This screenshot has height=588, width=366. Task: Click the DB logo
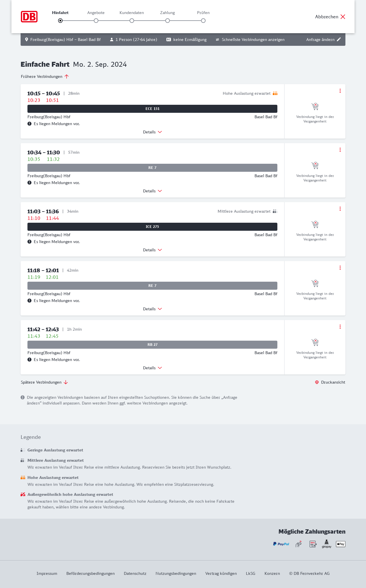coord(29,17)
